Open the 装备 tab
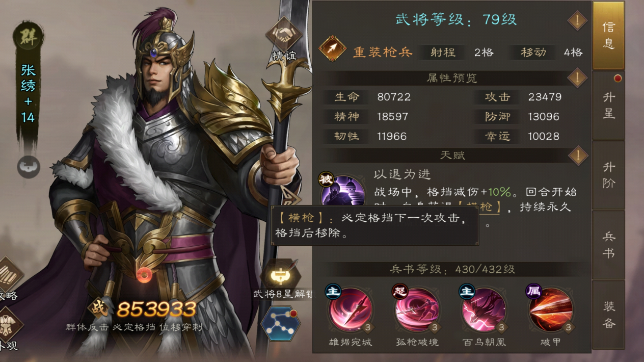 click(608, 314)
